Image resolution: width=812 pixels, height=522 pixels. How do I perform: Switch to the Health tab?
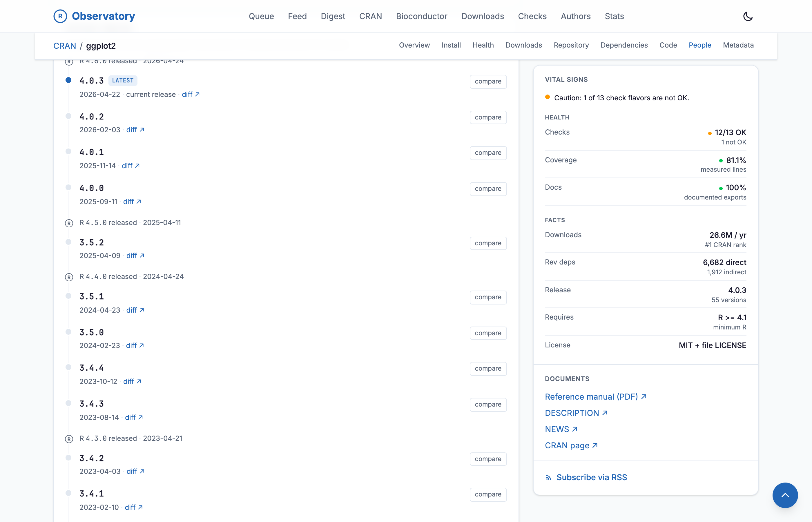click(x=483, y=45)
